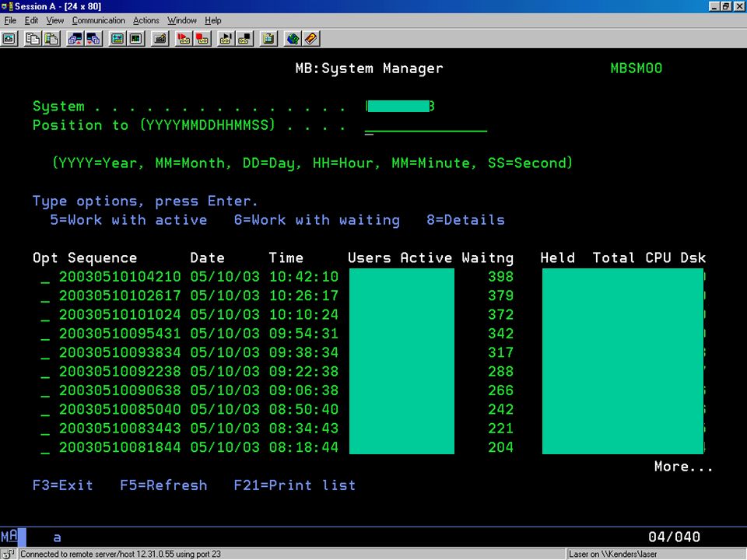Click the MBSM00 screen identifier

[637, 68]
